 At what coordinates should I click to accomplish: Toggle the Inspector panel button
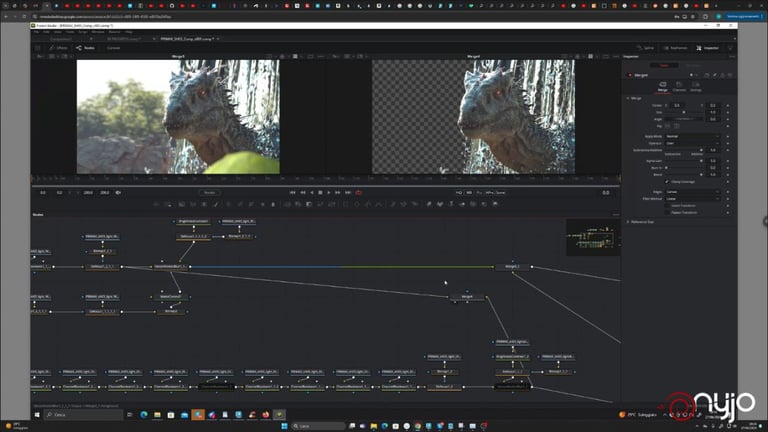pyautogui.click(x=708, y=48)
